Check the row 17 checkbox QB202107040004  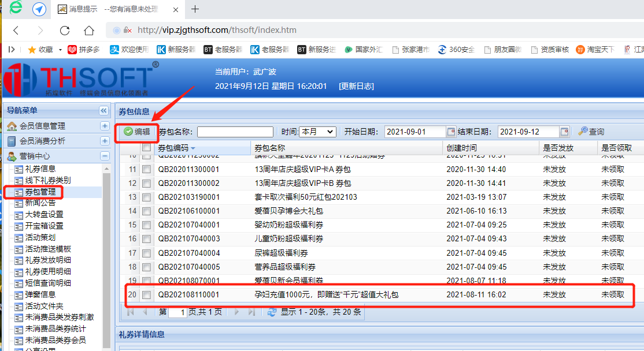tap(146, 253)
